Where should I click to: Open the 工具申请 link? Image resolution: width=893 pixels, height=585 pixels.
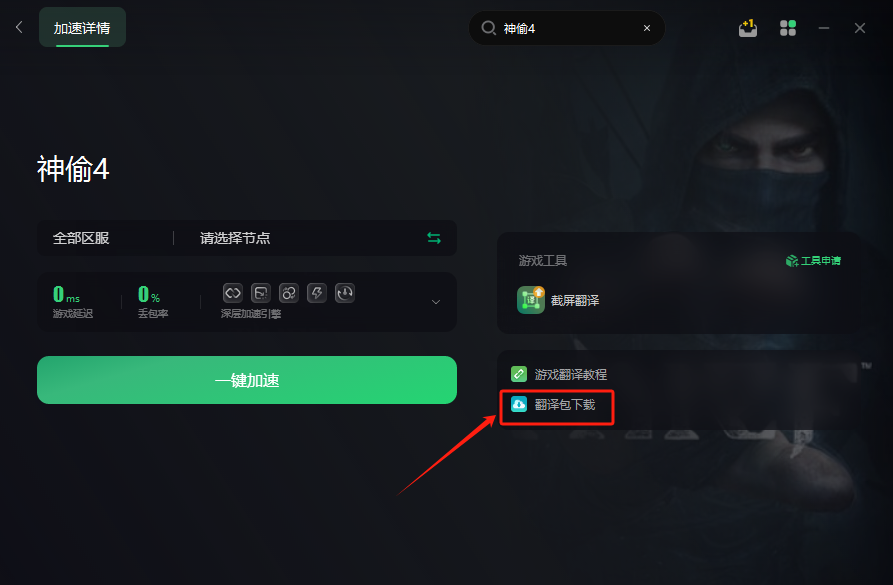pos(813,261)
